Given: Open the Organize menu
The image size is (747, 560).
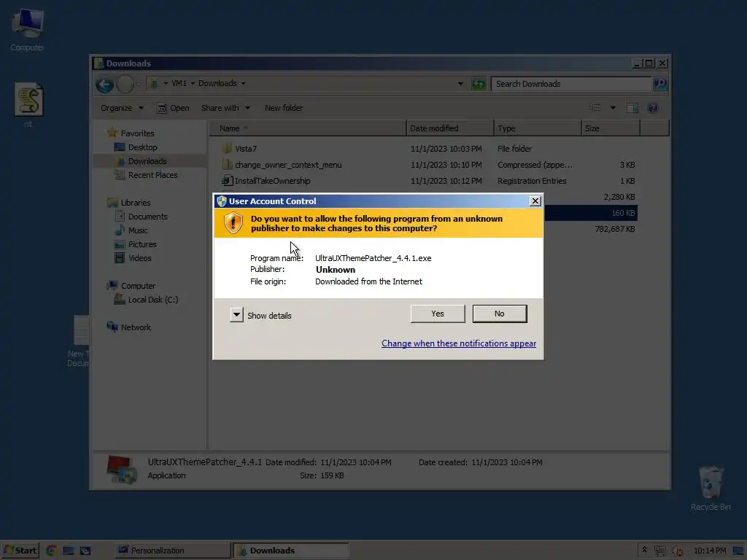Looking at the screenshot, I should [x=122, y=108].
